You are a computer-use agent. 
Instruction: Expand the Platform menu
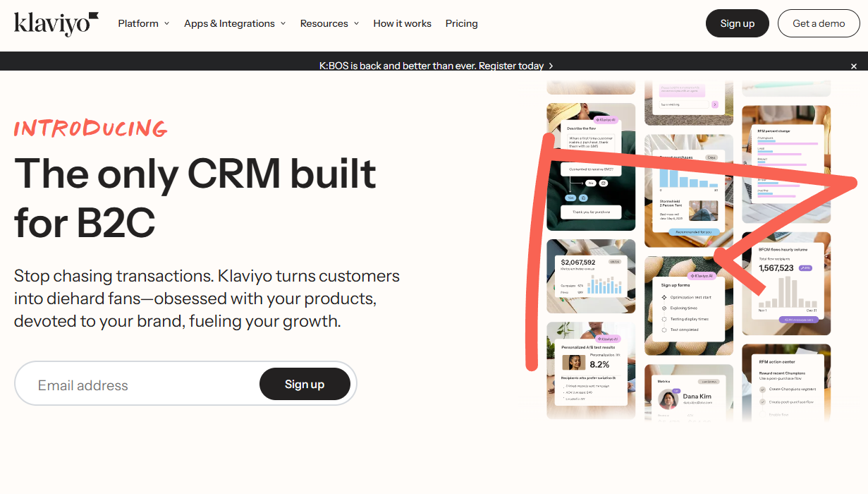(x=144, y=23)
